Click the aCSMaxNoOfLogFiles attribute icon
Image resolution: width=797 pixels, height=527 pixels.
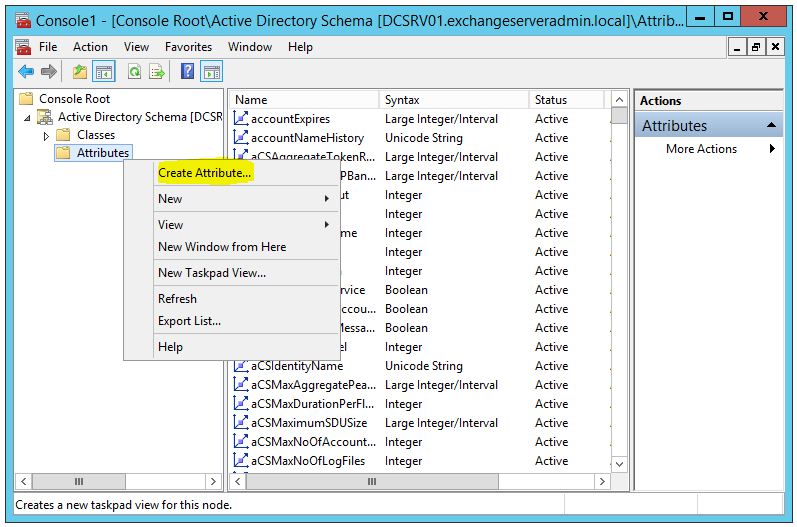coord(240,461)
